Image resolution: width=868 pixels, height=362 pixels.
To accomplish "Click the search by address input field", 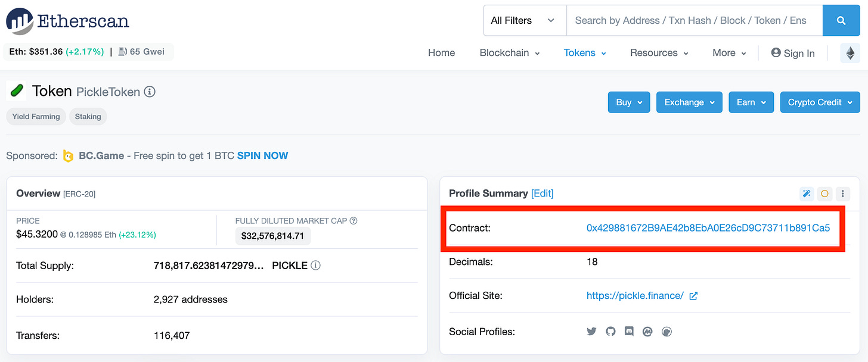I will [x=695, y=21].
